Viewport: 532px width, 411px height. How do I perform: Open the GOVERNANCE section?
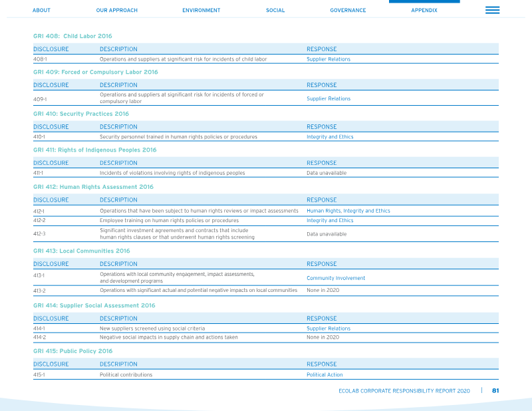pos(348,10)
